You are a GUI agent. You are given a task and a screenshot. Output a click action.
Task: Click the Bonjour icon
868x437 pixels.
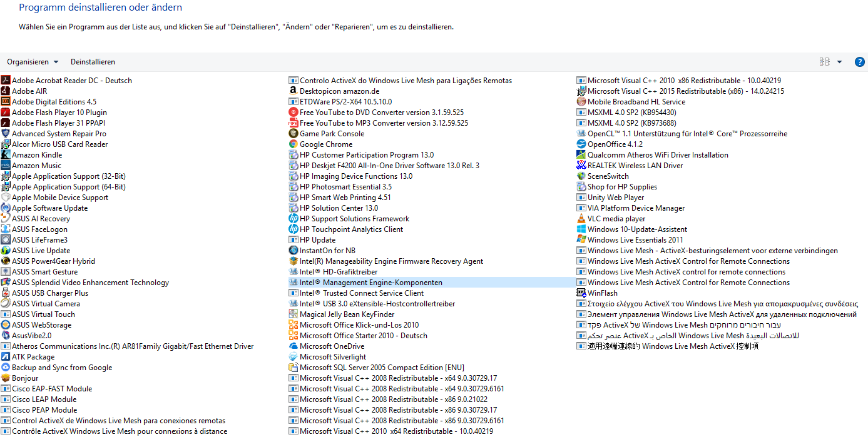click(6, 378)
